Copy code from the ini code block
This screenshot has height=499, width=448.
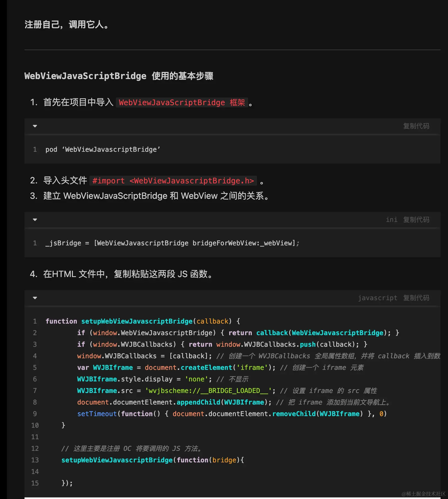[x=416, y=220]
